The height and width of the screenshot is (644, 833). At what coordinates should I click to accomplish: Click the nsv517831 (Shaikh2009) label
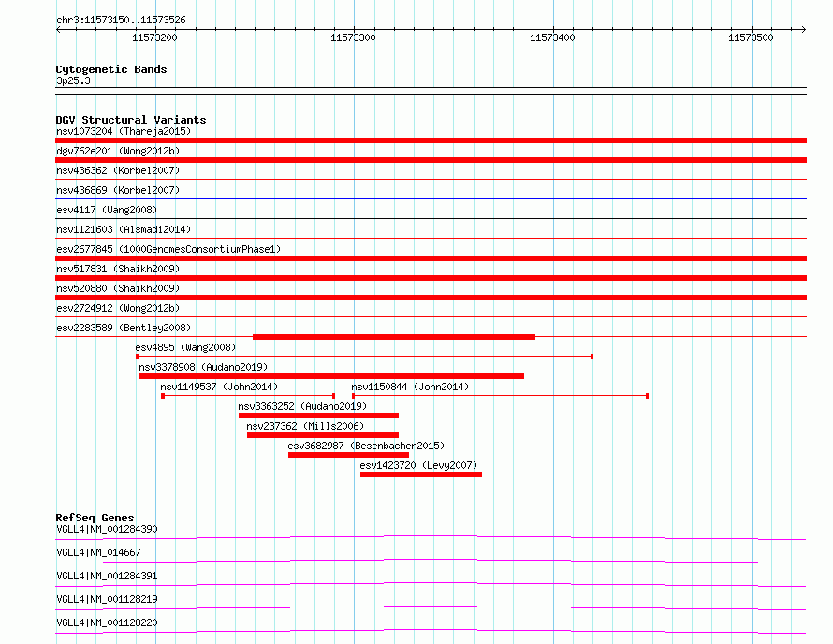point(118,269)
